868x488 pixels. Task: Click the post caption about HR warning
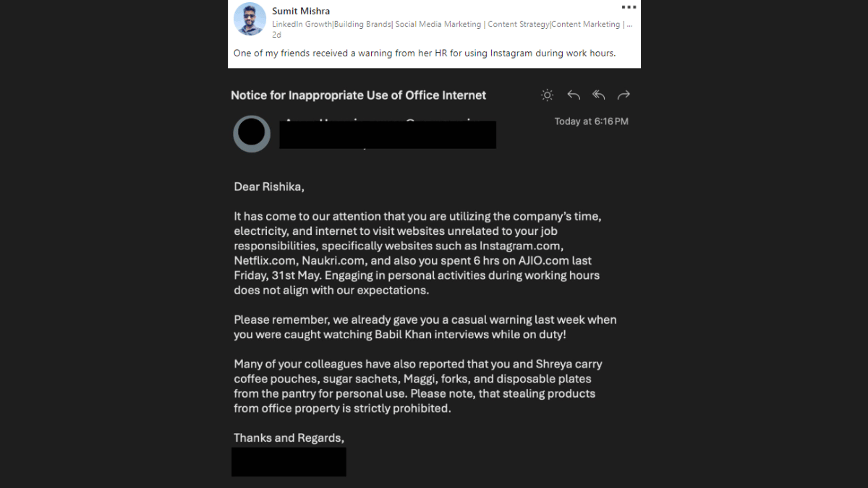pos(425,53)
